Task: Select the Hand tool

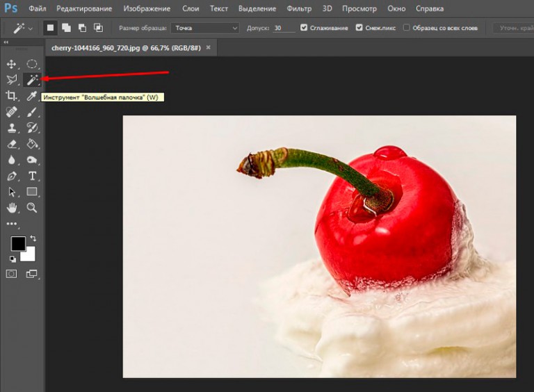Action: [x=11, y=208]
